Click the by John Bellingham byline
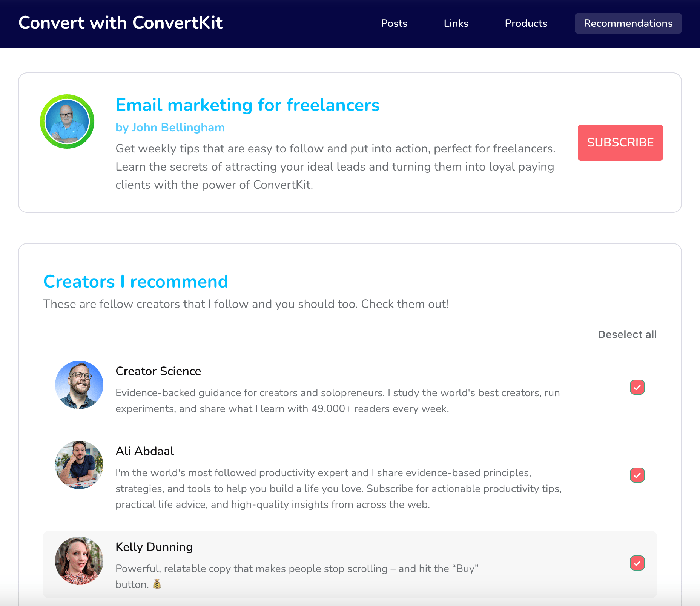This screenshot has width=700, height=606. [x=170, y=128]
